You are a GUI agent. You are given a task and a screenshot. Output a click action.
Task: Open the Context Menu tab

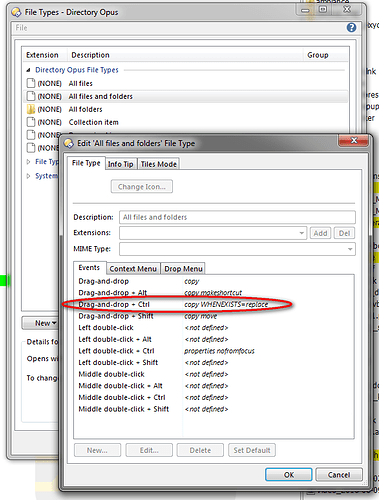133,269
